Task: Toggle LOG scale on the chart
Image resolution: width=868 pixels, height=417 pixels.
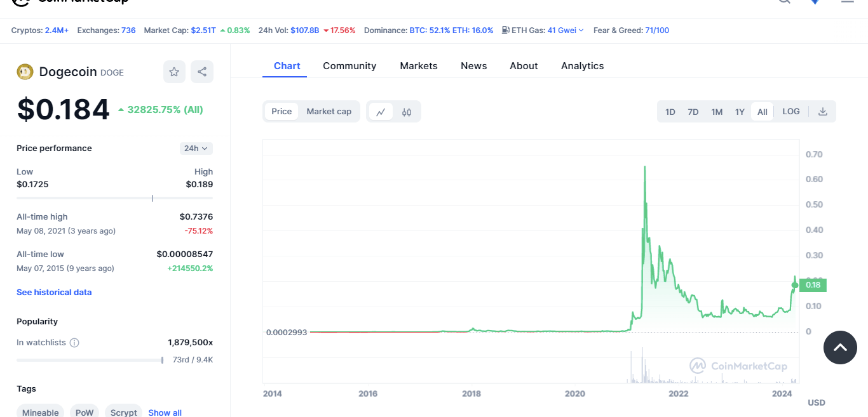Action: pyautogui.click(x=791, y=112)
